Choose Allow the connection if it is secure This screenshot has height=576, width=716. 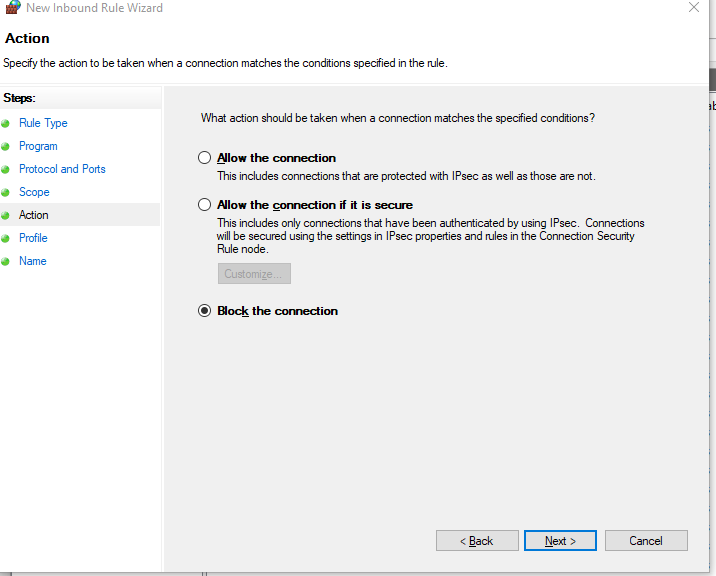tap(204, 204)
